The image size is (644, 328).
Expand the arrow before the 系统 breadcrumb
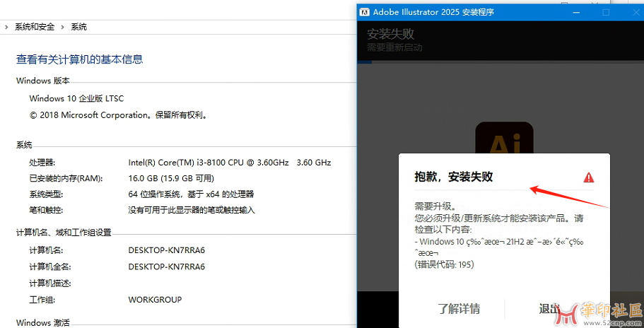click(62, 27)
